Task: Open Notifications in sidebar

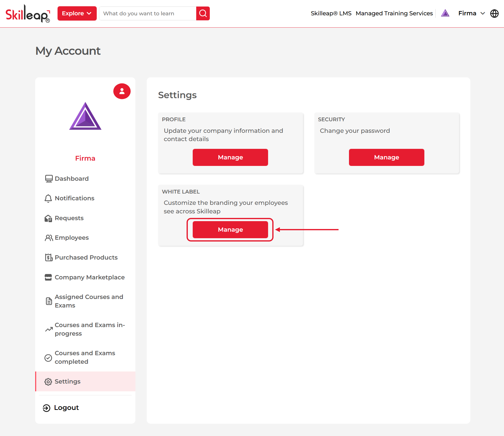Action: click(75, 198)
